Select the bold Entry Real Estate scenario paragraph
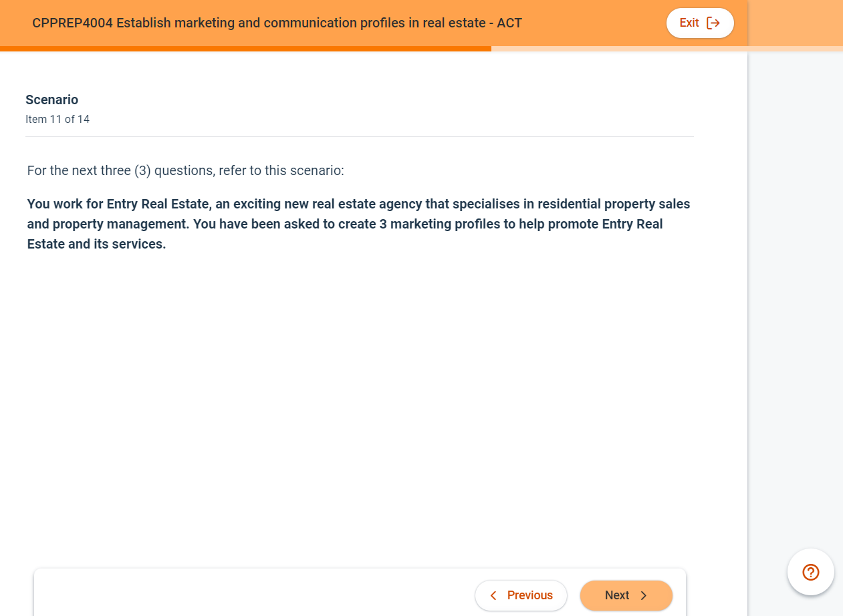Viewport: 843px width, 616px height. (358, 224)
